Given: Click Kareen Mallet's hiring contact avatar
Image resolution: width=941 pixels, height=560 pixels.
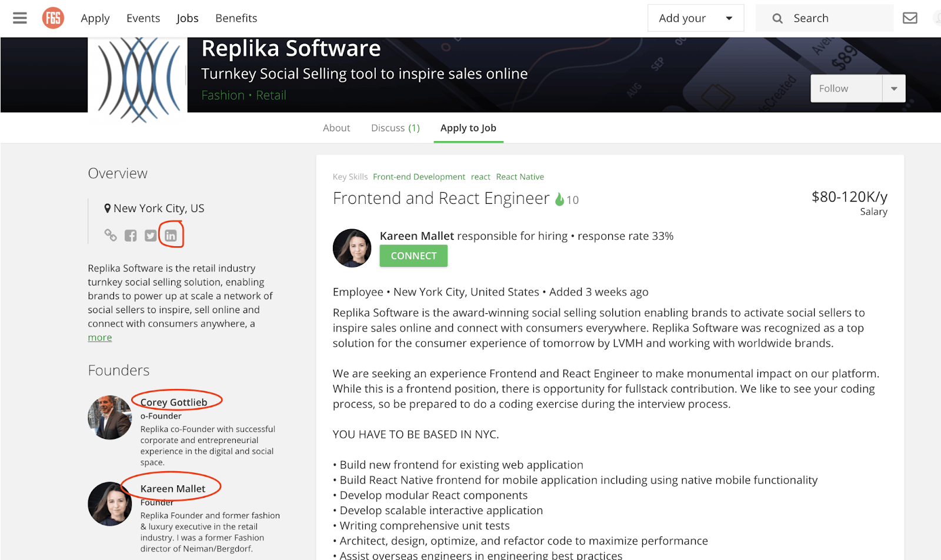Looking at the screenshot, I should (x=352, y=248).
